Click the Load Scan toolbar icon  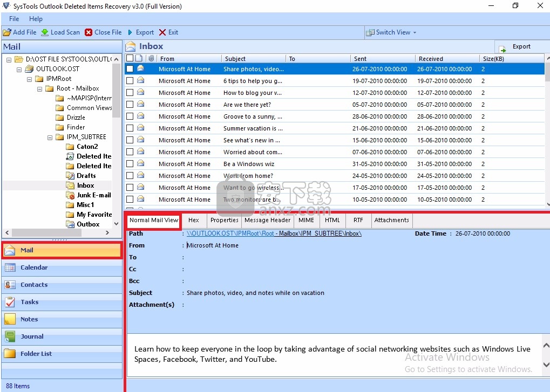coord(45,32)
